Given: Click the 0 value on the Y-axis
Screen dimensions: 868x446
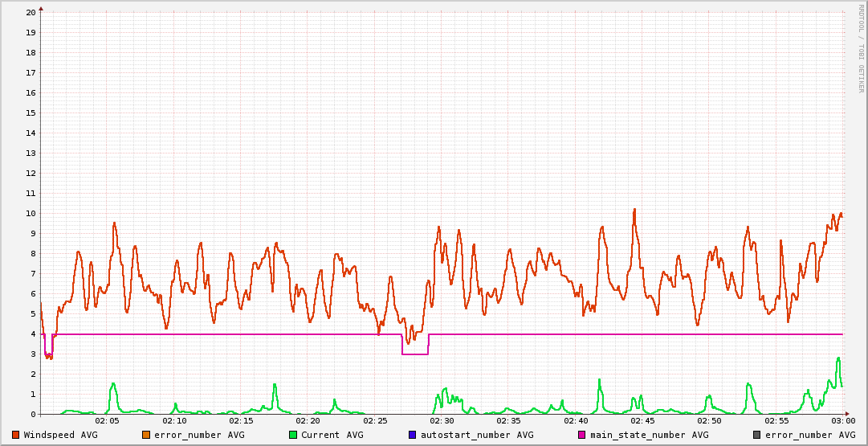Looking at the screenshot, I should pyautogui.click(x=33, y=415).
